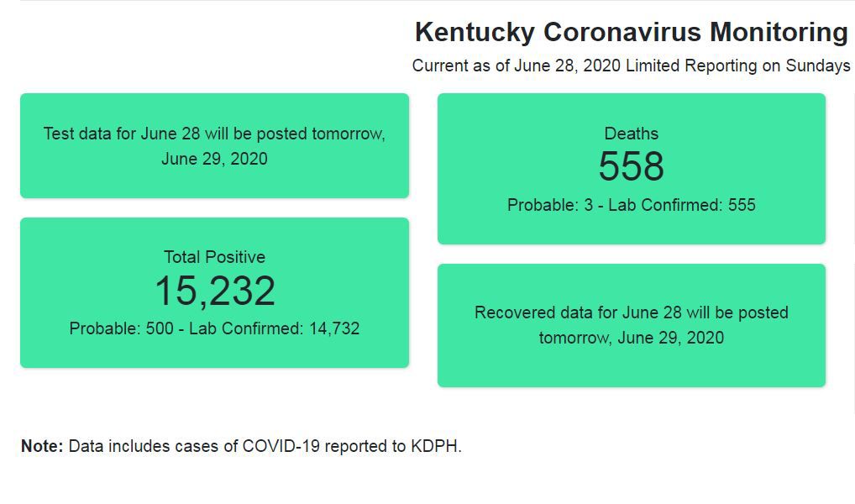Click the 558 deaths count
Viewport: 855px width, 504px height.
tap(631, 166)
